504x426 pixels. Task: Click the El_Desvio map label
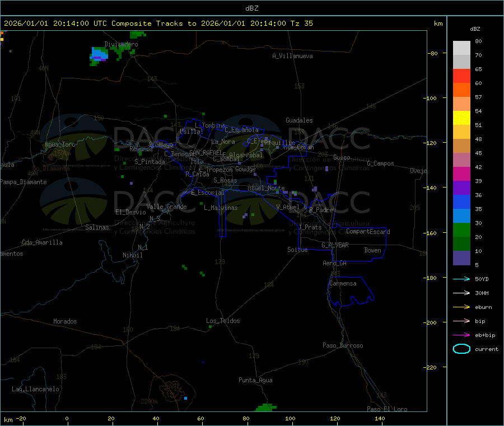pos(130,212)
